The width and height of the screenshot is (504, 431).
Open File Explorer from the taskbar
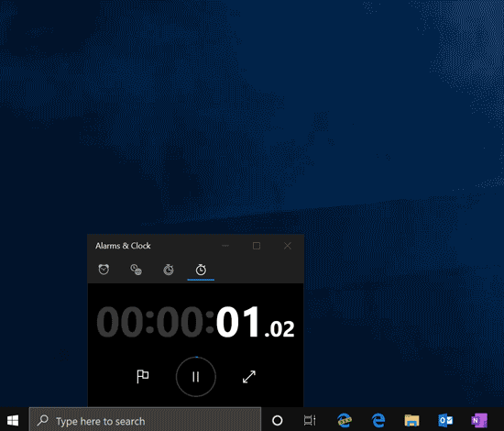tap(411, 420)
